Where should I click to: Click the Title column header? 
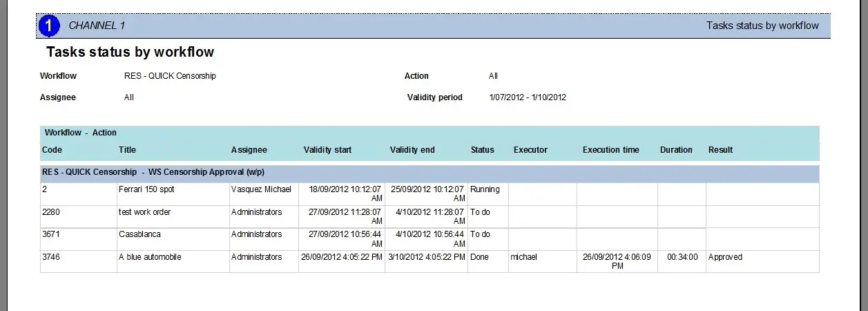127,149
